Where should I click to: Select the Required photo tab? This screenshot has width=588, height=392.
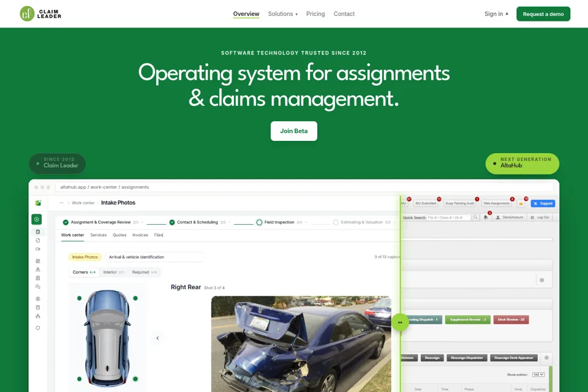point(144,273)
